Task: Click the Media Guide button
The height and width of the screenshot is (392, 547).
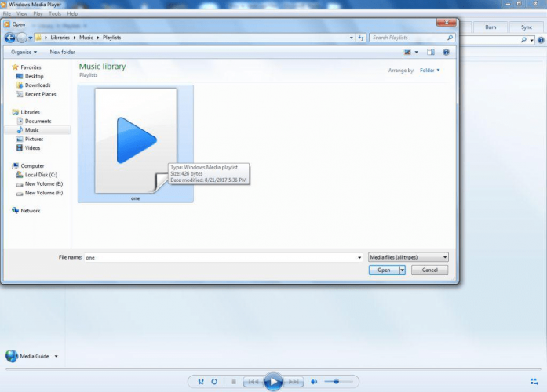Action: [x=27, y=356]
